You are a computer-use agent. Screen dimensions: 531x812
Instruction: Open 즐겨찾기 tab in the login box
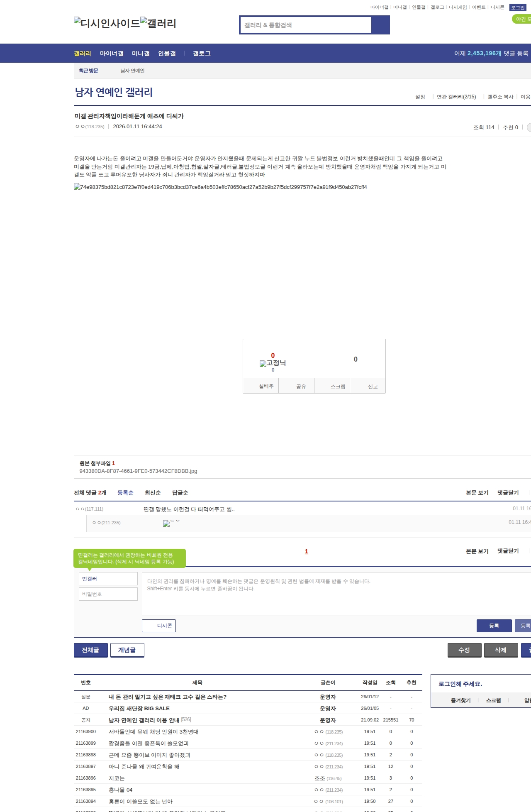[460, 700]
